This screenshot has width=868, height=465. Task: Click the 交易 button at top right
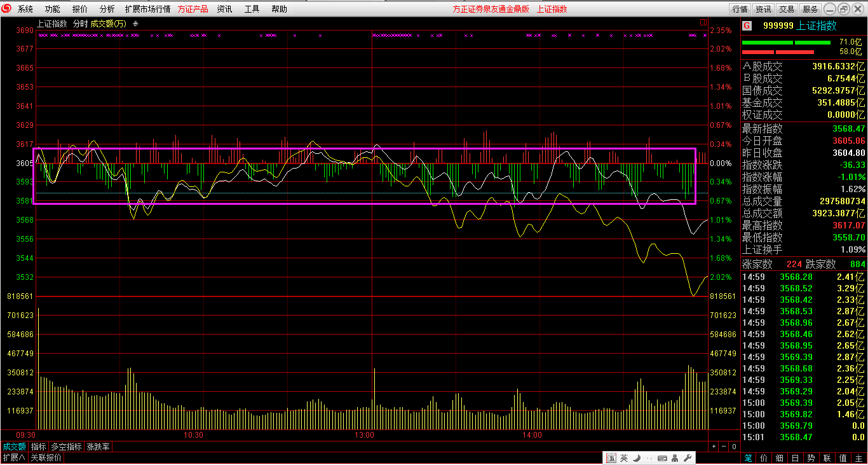click(x=787, y=9)
